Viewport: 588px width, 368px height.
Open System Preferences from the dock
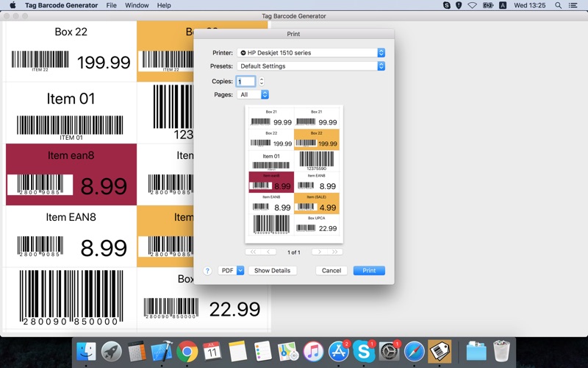pos(389,352)
